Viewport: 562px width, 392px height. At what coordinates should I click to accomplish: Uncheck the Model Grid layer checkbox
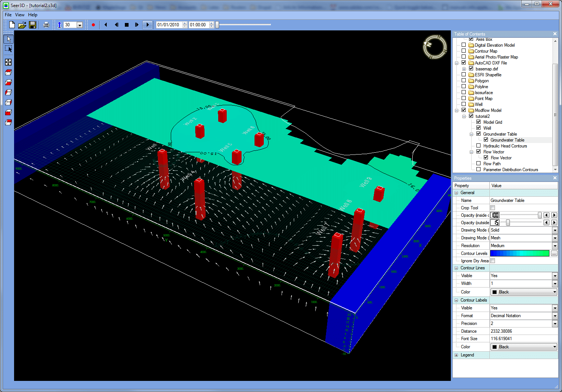(478, 122)
